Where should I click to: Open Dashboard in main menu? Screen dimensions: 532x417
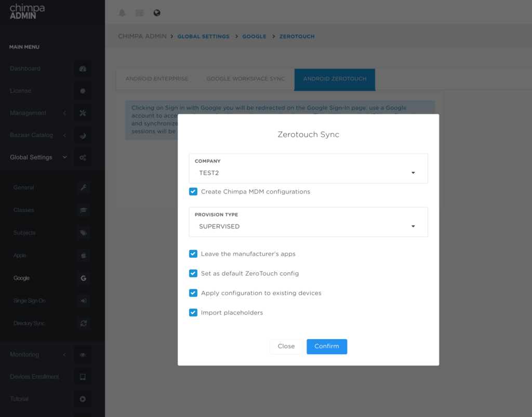click(x=25, y=69)
